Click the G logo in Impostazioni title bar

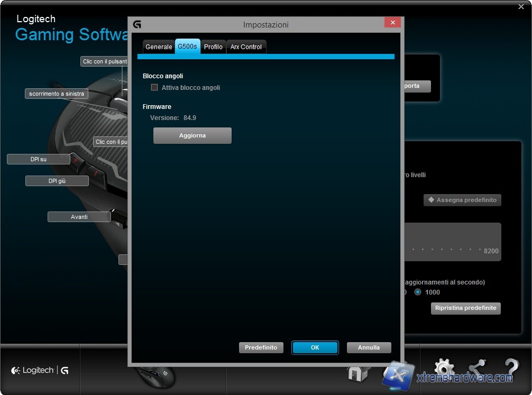tap(137, 25)
